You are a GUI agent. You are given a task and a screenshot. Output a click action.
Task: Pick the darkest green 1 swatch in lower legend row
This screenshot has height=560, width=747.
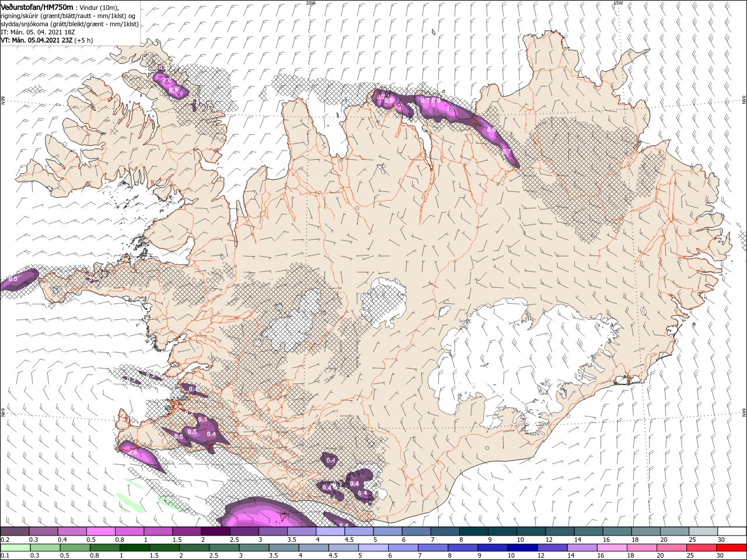(134, 548)
